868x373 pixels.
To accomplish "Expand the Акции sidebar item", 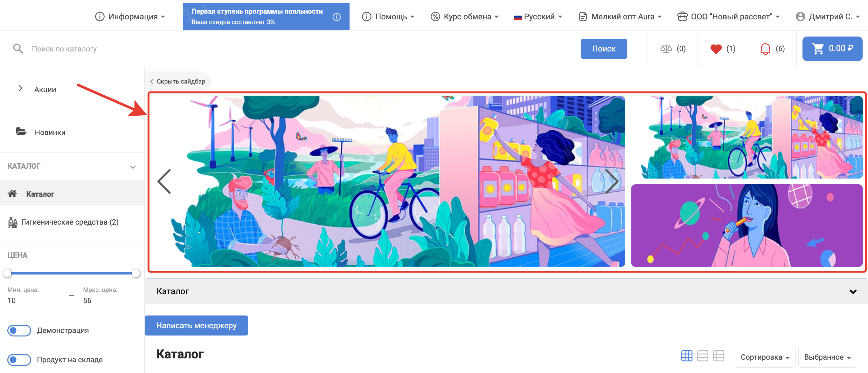I will tap(21, 89).
